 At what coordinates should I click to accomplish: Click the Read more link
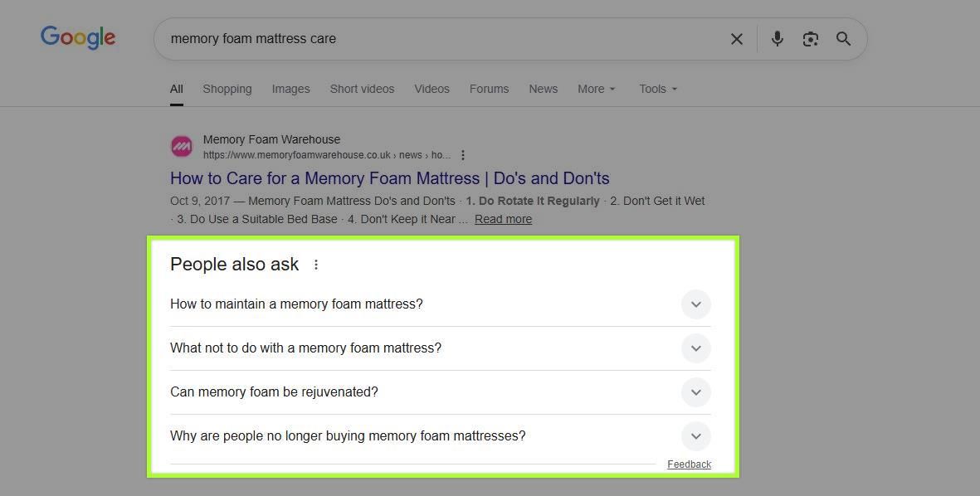503,219
